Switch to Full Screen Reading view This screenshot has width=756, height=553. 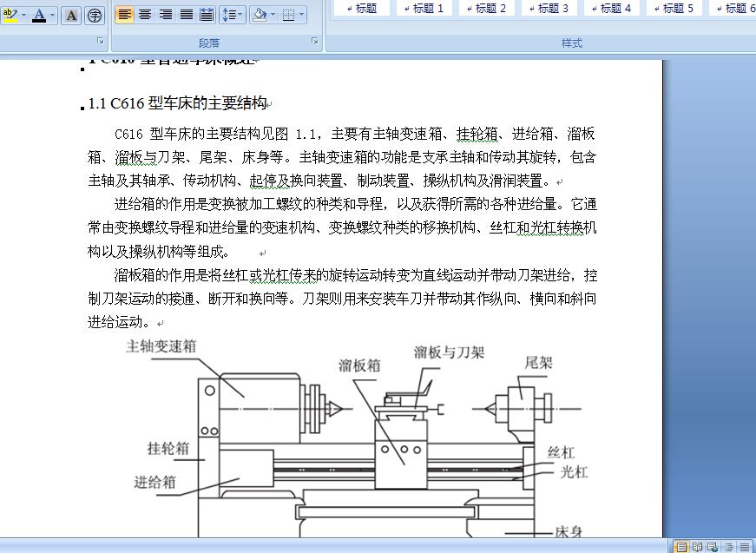coord(697,547)
